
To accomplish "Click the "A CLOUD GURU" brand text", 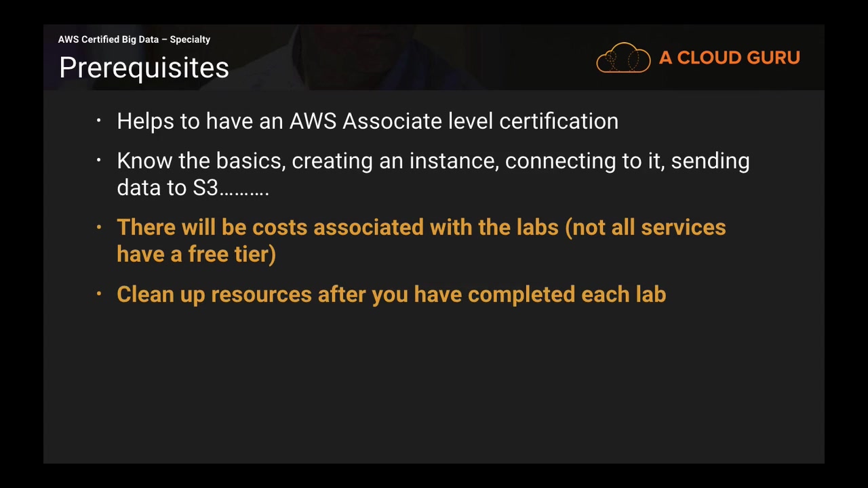I will coord(729,58).
